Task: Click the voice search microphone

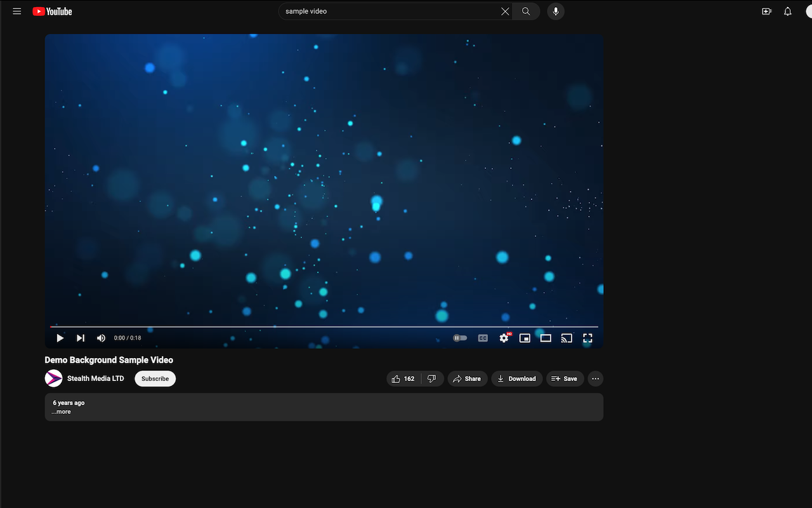Action: coord(556,11)
